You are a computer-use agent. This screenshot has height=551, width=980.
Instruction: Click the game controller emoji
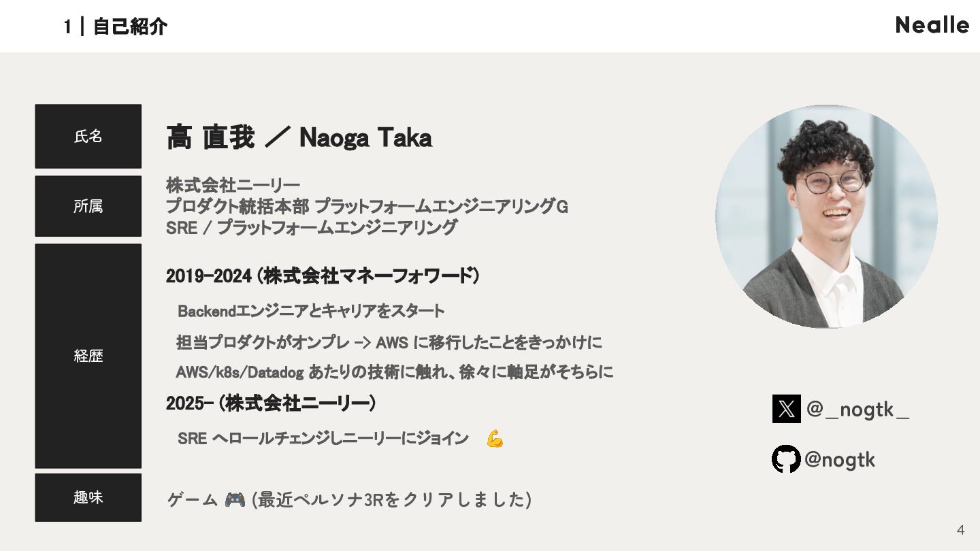pyautogui.click(x=235, y=500)
